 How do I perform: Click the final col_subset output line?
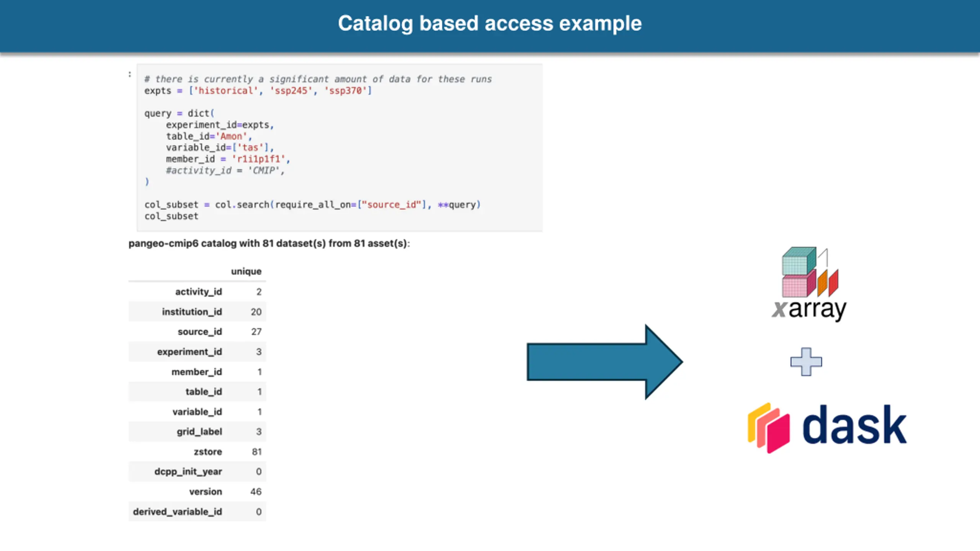(x=171, y=216)
